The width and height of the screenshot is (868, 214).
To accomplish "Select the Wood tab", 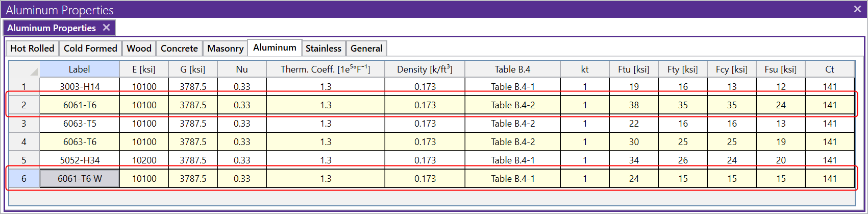I will click(139, 49).
